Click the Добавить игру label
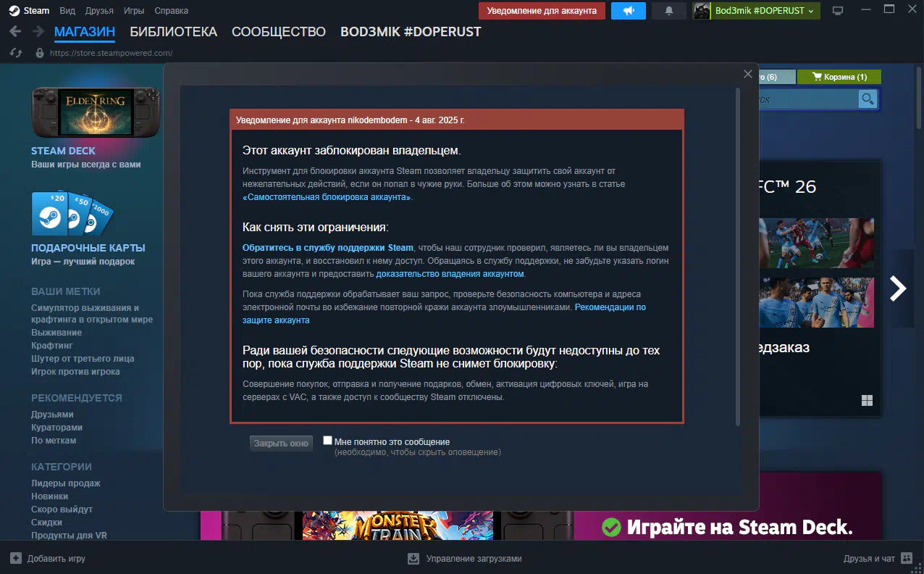 [56, 559]
